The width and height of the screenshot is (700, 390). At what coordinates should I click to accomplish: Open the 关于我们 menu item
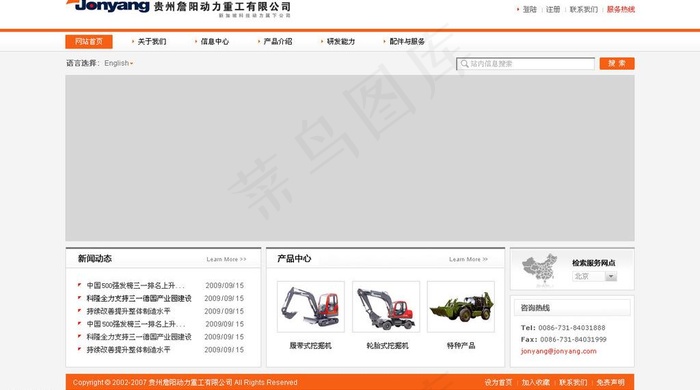pos(151,41)
